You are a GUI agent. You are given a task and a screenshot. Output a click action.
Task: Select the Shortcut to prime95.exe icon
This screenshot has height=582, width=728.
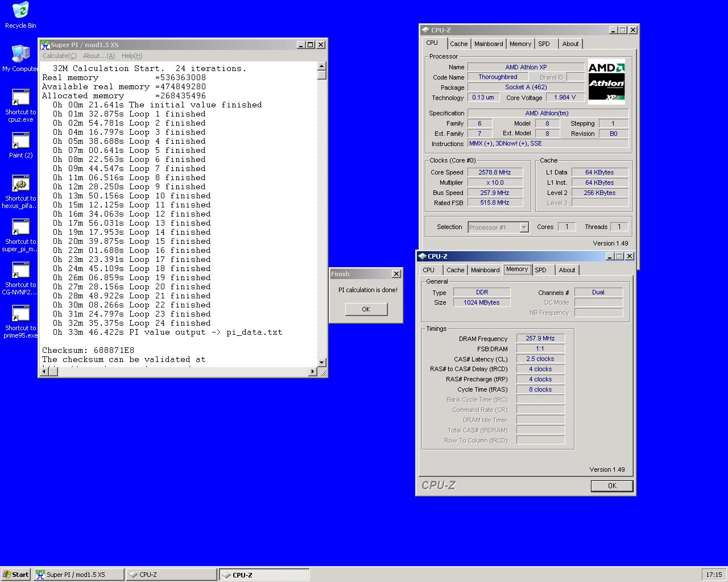tap(20, 322)
